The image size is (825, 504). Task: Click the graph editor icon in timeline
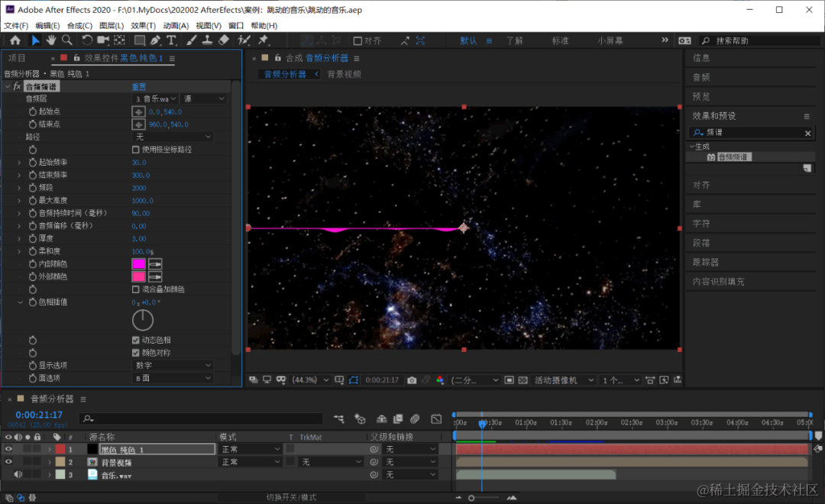[436, 418]
